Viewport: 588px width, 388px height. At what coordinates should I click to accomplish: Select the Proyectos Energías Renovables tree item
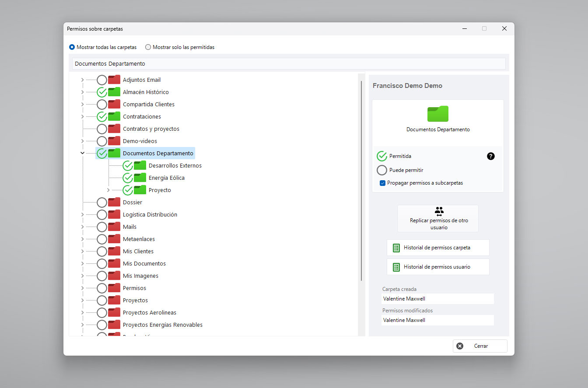tap(163, 325)
